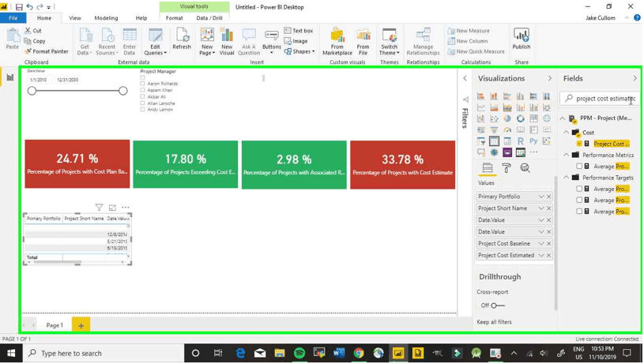Switch to the View ribbon tab
This screenshot has height=364, width=644.
point(75,18)
